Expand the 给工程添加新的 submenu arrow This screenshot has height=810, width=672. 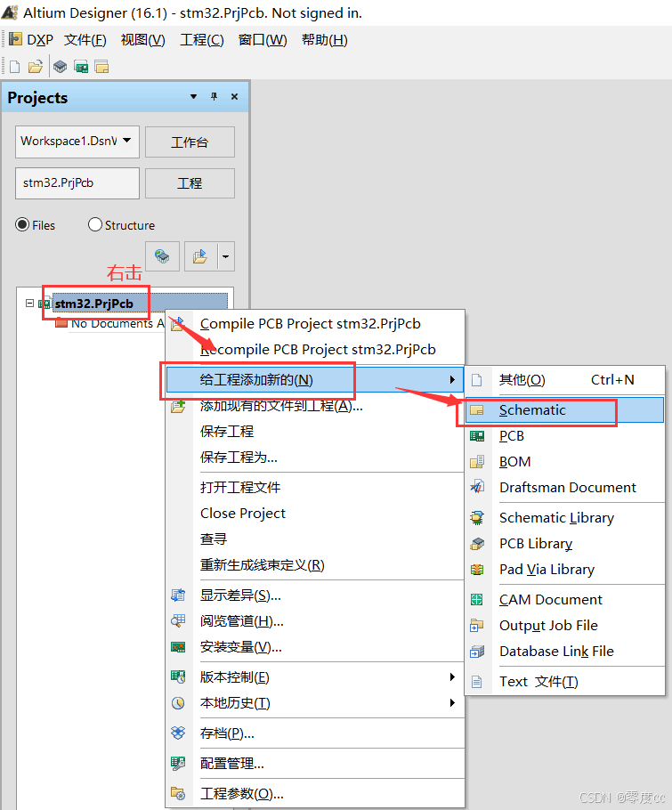(x=452, y=380)
